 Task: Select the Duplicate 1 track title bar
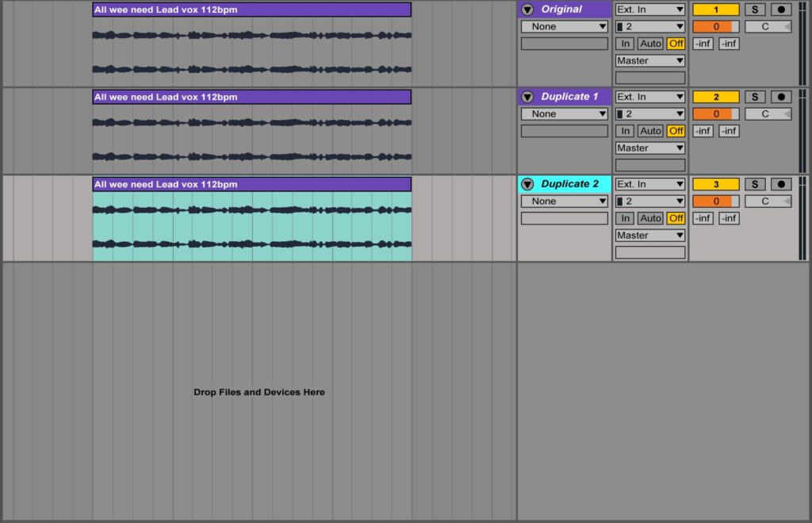tap(565, 97)
